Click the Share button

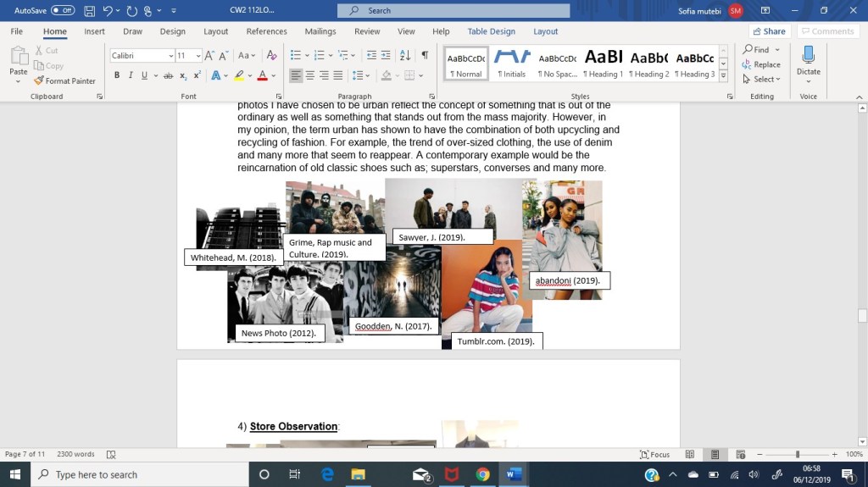click(768, 31)
